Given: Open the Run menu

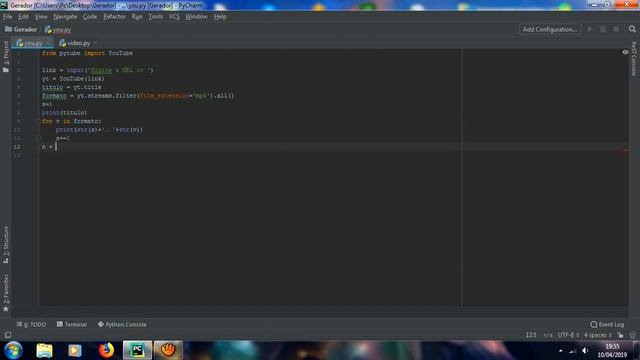Looking at the screenshot, I should pos(137,17).
